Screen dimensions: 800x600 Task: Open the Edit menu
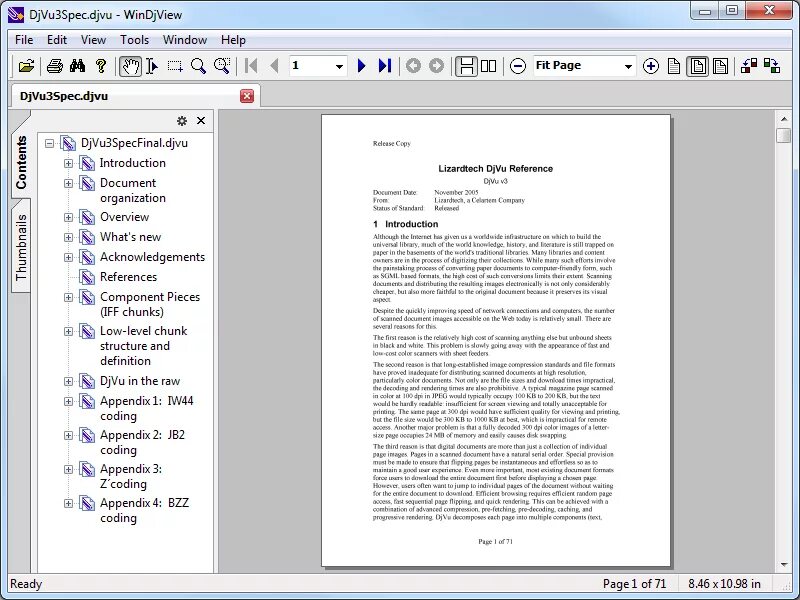(x=57, y=40)
